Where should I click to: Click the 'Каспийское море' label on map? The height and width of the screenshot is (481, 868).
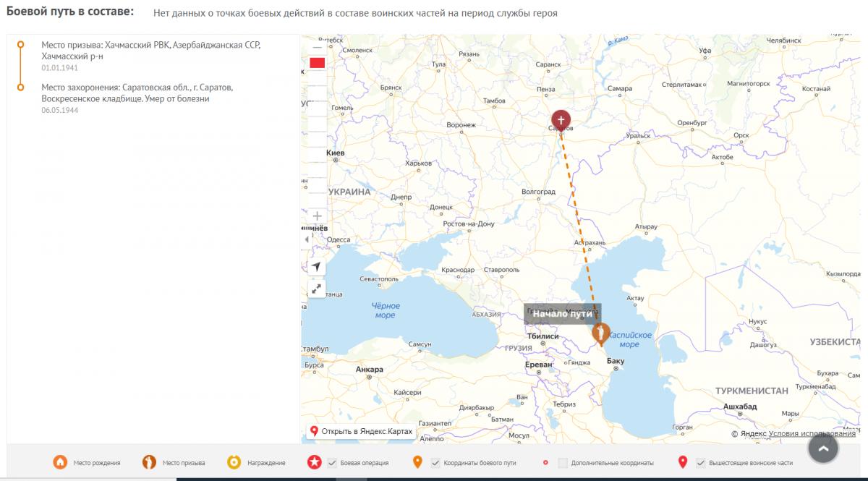[x=629, y=339]
